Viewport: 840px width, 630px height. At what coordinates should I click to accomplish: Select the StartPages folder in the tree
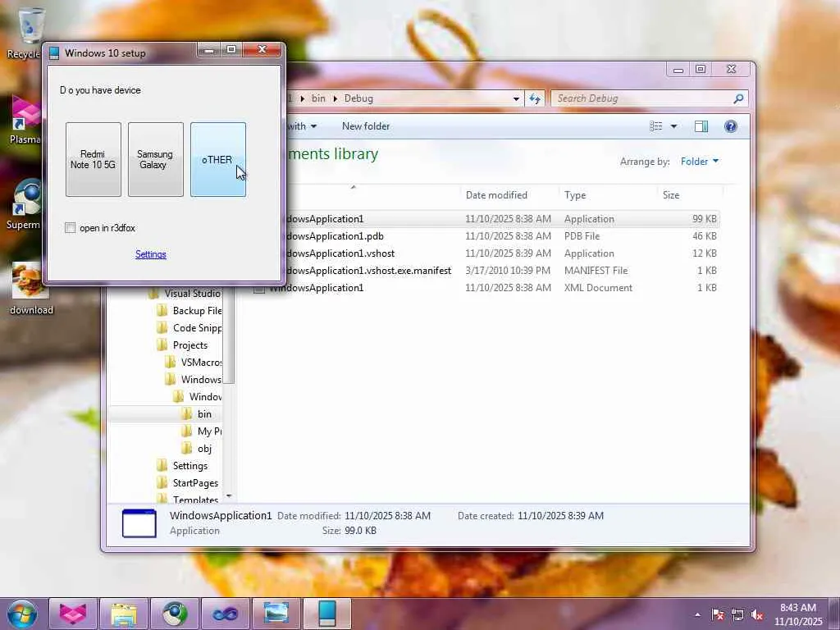click(x=188, y=482)
